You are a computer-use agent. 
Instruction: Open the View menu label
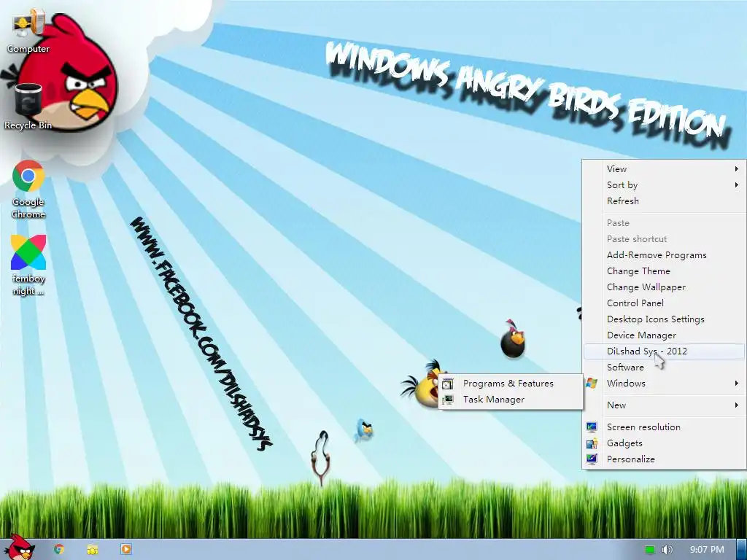(x=616, y=168)
